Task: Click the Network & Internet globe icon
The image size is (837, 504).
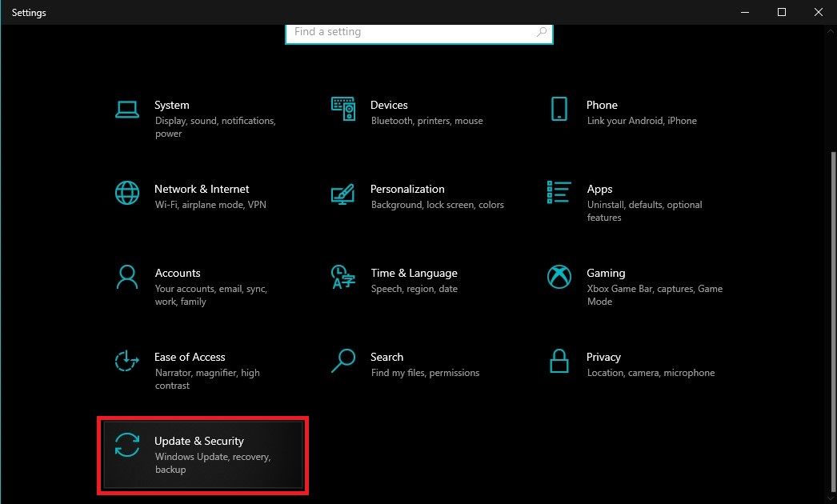Action: pyautogui.click(x=126, y=193)
